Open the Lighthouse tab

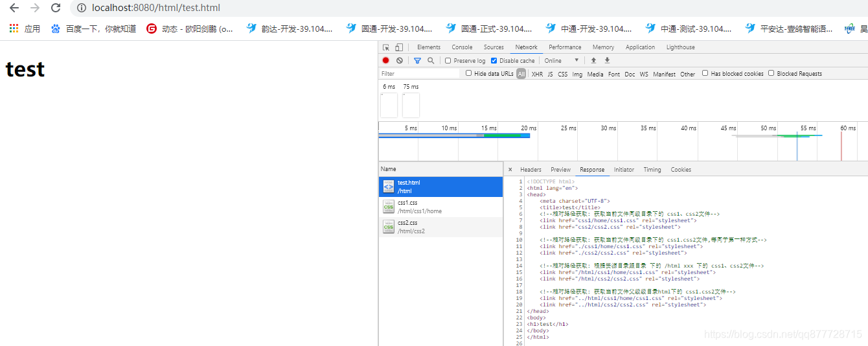coord(680,47)
